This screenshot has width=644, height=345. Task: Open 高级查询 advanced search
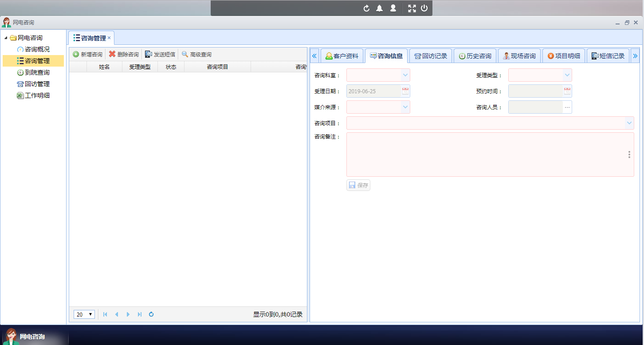click(x=196, y=55)
